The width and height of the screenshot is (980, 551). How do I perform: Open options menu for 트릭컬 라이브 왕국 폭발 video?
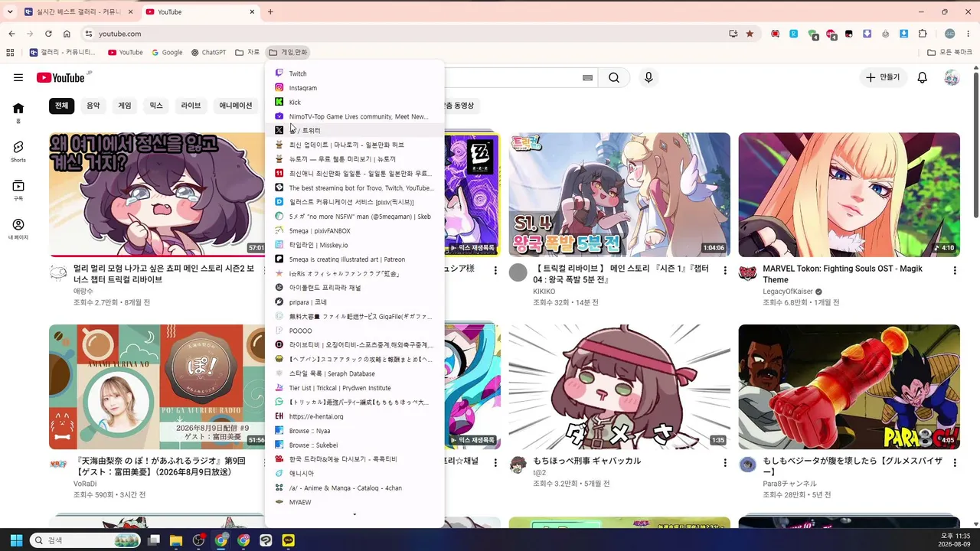pos(725,271)
